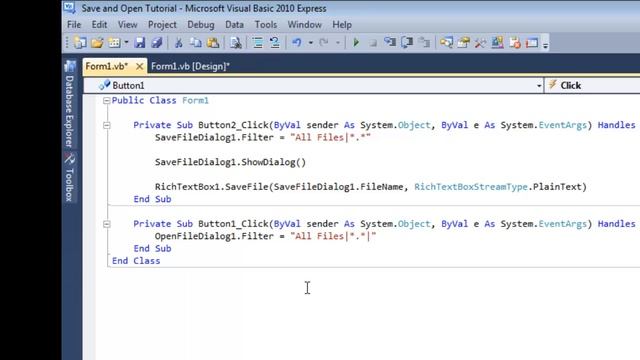The width and height of the screenshot is (640, 360).
Task: Collapse the Button1_Click sub
Action: pyautogui.click(x=107, y=224)
